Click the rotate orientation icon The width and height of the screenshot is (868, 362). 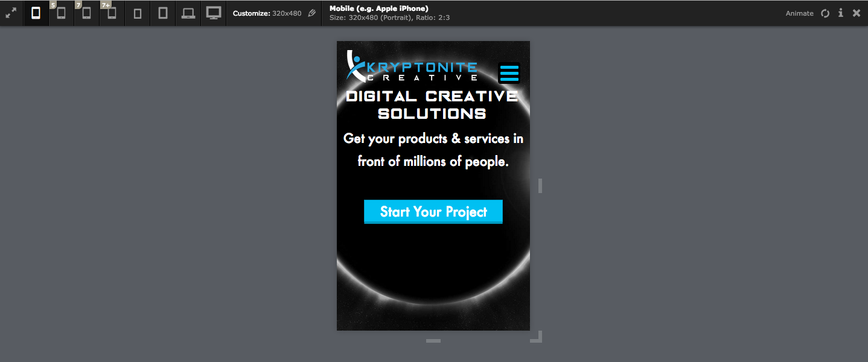825,13
